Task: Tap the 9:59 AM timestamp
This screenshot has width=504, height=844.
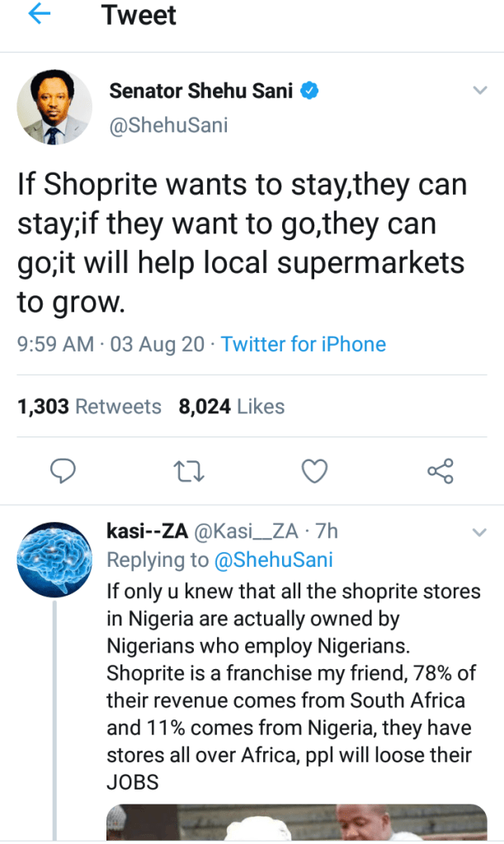Action: tap(55, 344)
